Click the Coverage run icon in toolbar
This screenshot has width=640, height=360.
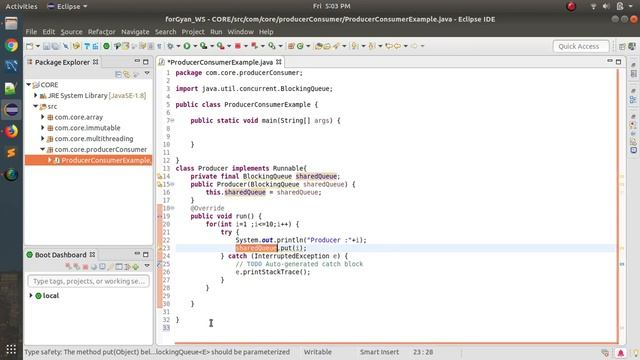coord(203,46)
